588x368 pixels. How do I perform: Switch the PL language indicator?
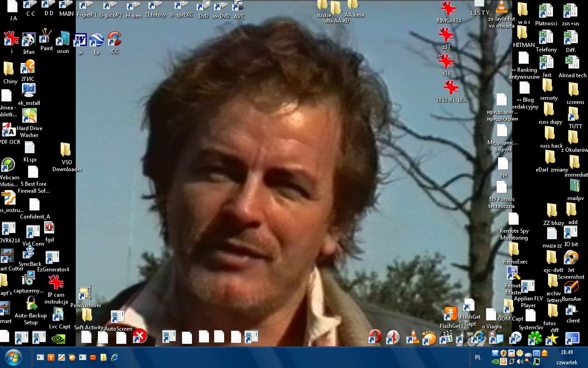pos(478,357)
